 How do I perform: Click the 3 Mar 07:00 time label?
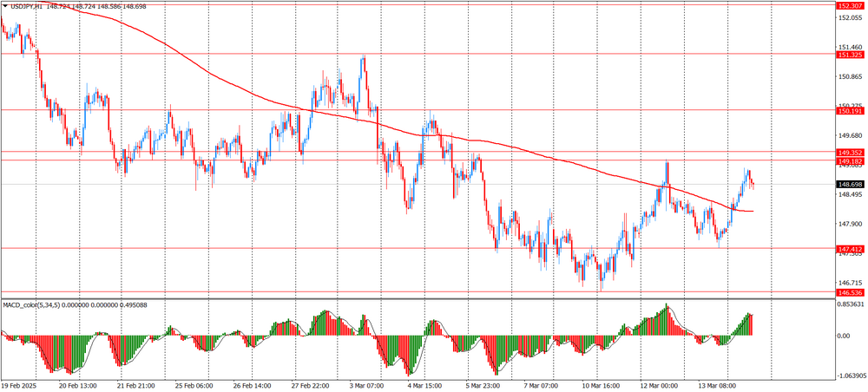click(369, 386)
